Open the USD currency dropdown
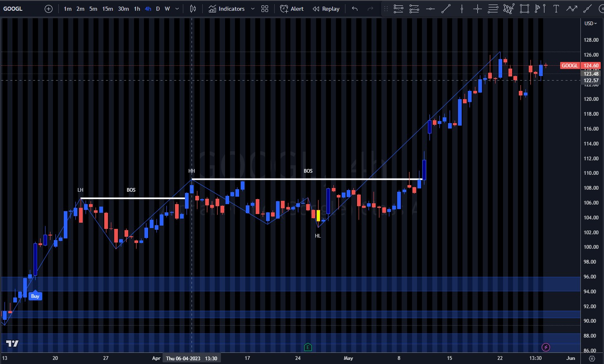The width and height of the screenshot is (604, 364). tap(590, 24)
